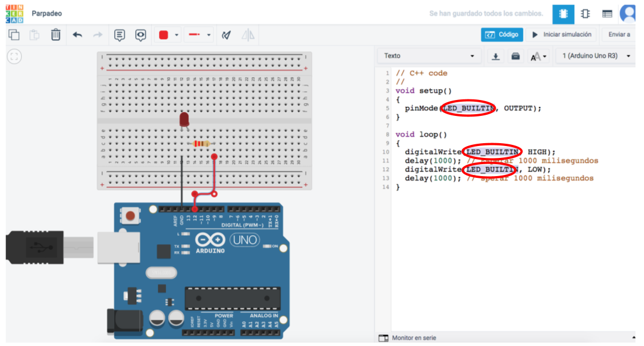
Task: Open the component list view tab
Action: coord(607,14)
